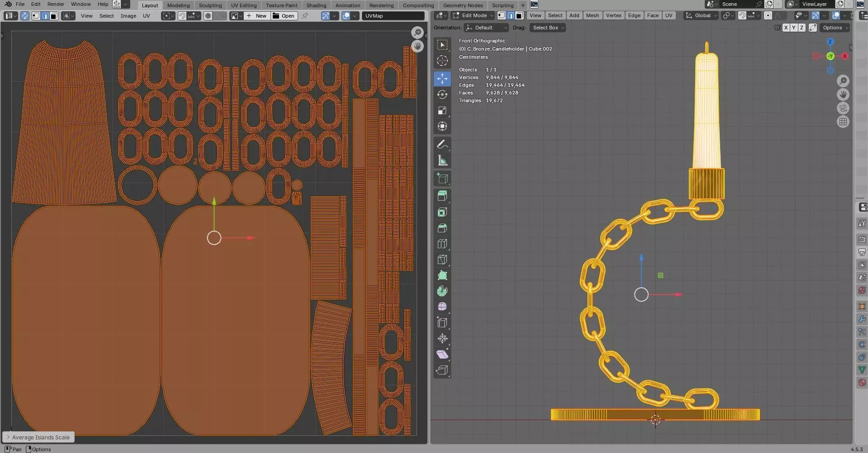Click the zoom magnifier in UV editor

click(x=417, y=33)
